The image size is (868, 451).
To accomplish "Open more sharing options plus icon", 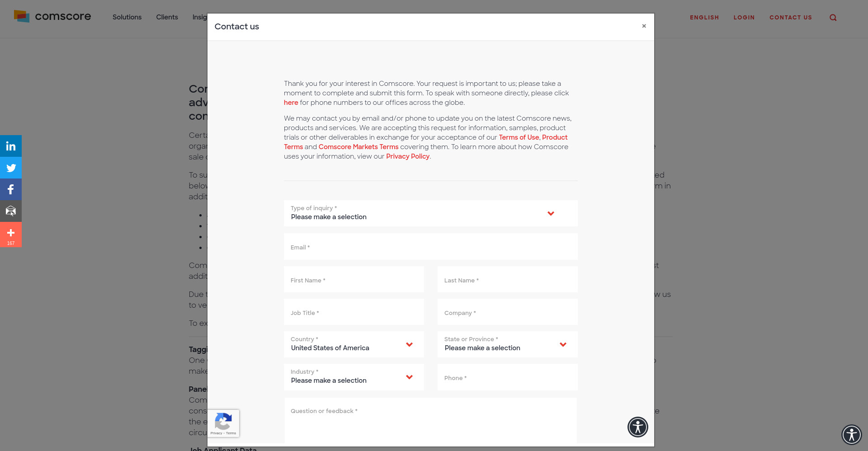I will [x=11, y=235].
